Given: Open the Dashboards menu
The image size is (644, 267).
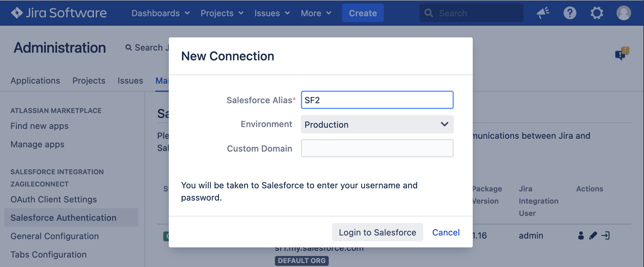Looking at the screenshot, I should coord(161,13).
